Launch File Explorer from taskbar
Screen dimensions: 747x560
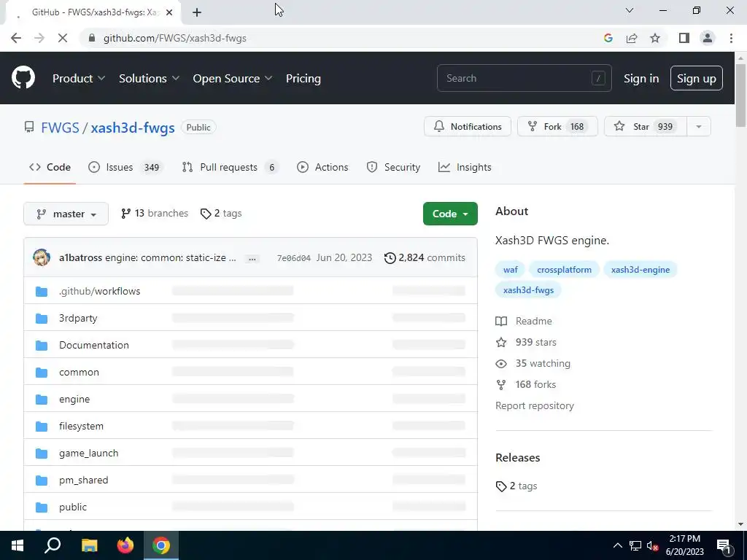pyautogui.click(x=89, y=545)
